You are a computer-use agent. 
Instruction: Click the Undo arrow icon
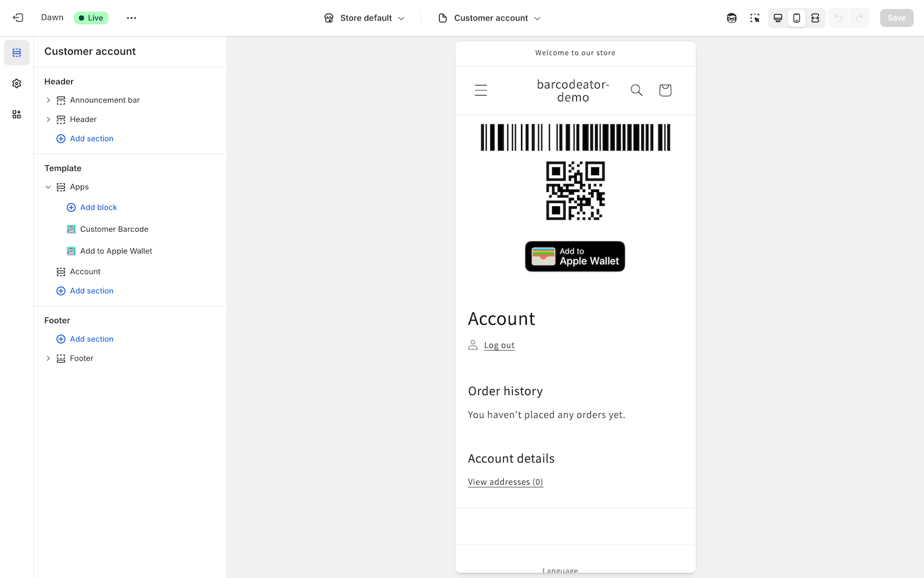tap(838, 17)
